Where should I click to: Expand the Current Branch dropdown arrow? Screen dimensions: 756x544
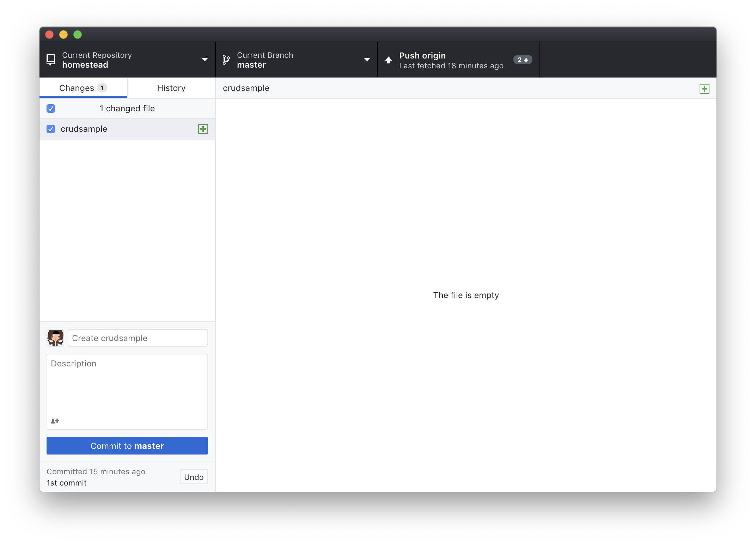(x=367, y=60)
